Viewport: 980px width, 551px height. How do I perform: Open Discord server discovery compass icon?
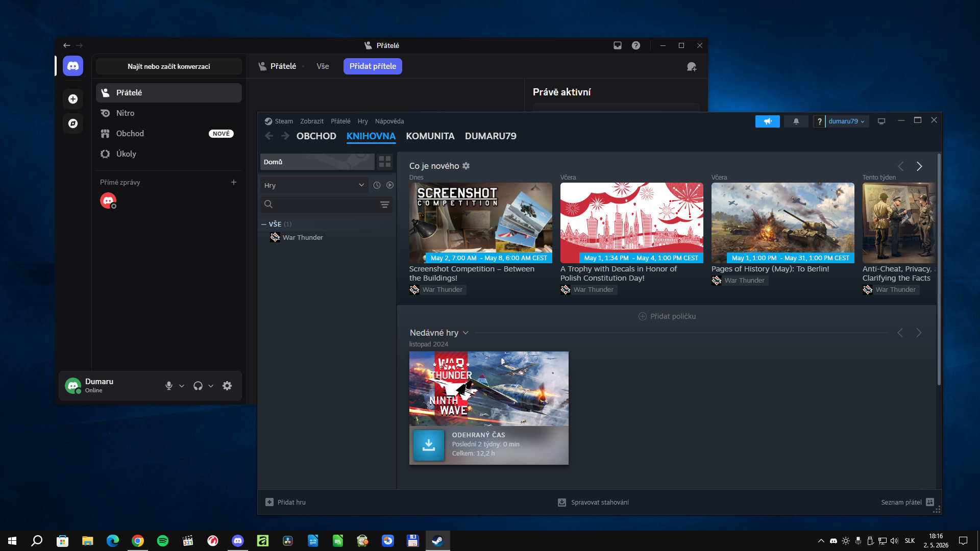point(73,123)
